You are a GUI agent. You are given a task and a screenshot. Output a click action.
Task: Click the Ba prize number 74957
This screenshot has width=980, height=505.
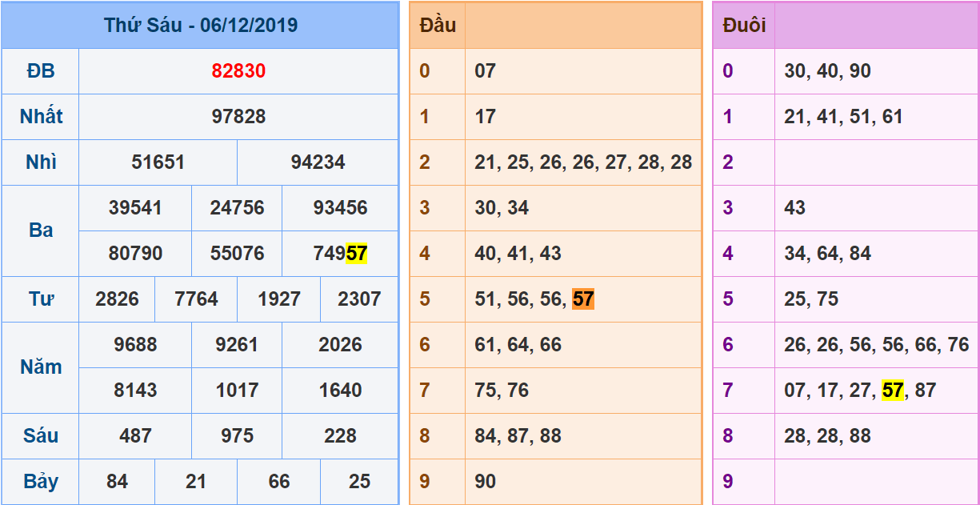(340, 254)
